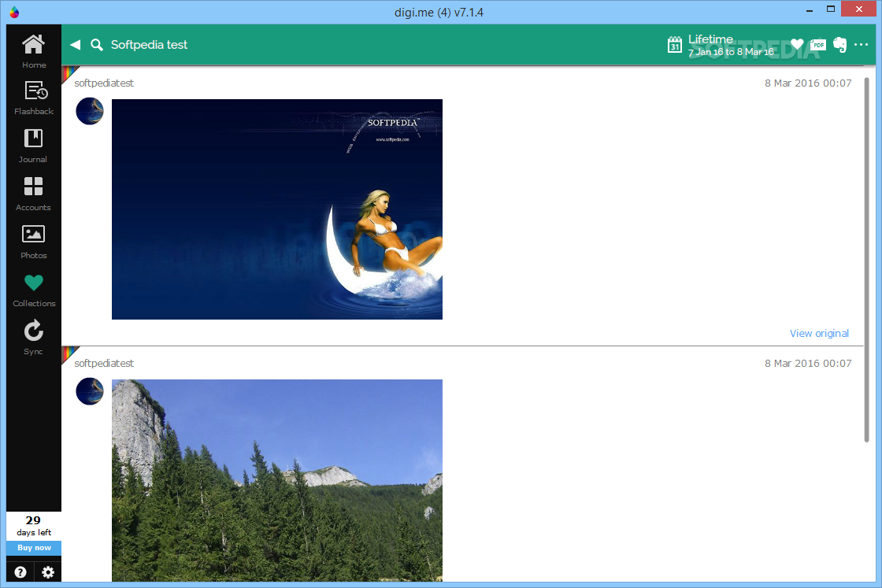Click the digi.me app icon in title bar
This screenshot has height=588, width=882.
pyautogui.click(x=14, y=12)
